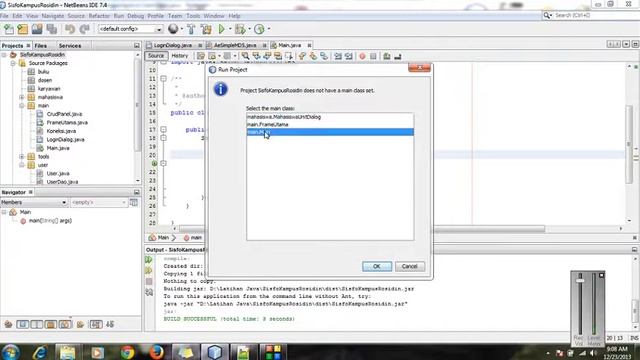Open Google Chrome from taskbar

pos(127,352)
